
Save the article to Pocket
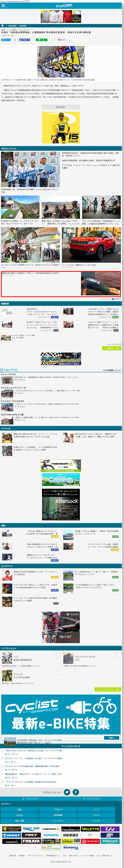[62, 40]
